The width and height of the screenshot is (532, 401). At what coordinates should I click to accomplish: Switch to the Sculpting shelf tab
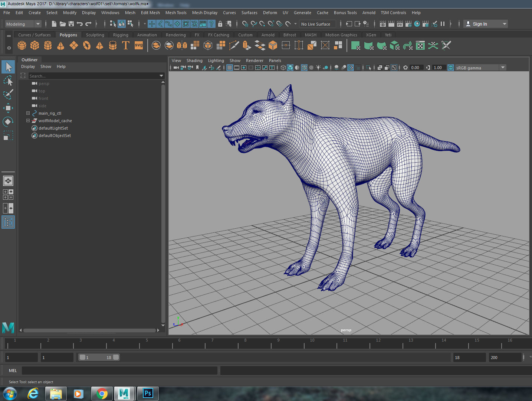(x=95, y=35)
